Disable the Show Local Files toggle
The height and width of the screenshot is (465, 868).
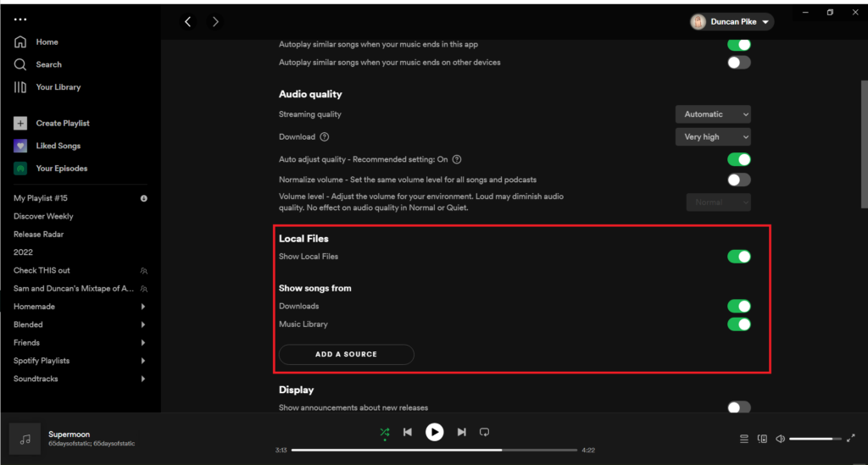[x=738, y=257]
